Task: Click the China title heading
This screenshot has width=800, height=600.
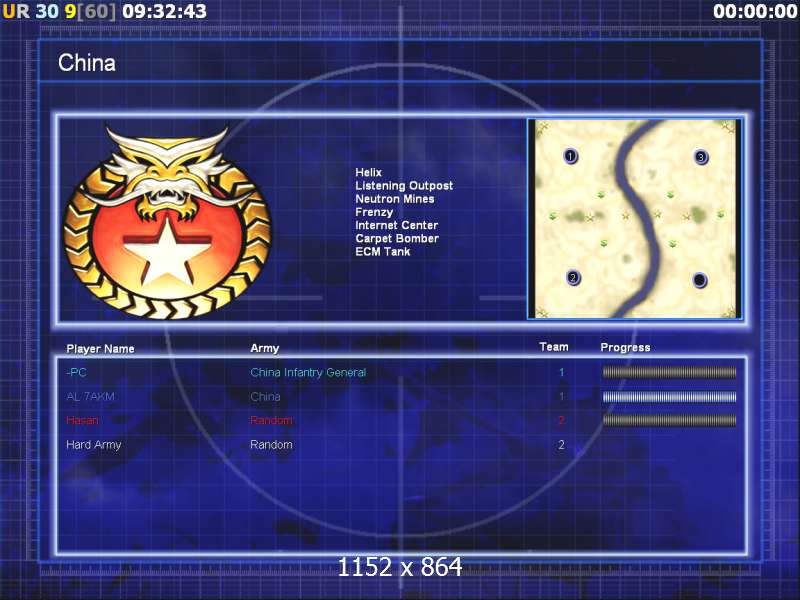Action: [x=87, y=63]
